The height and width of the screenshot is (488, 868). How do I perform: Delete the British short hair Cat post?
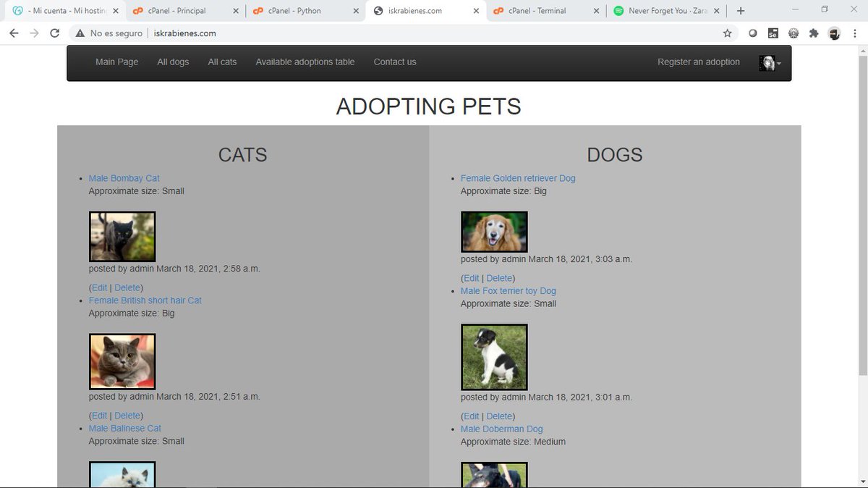[127, 416]
